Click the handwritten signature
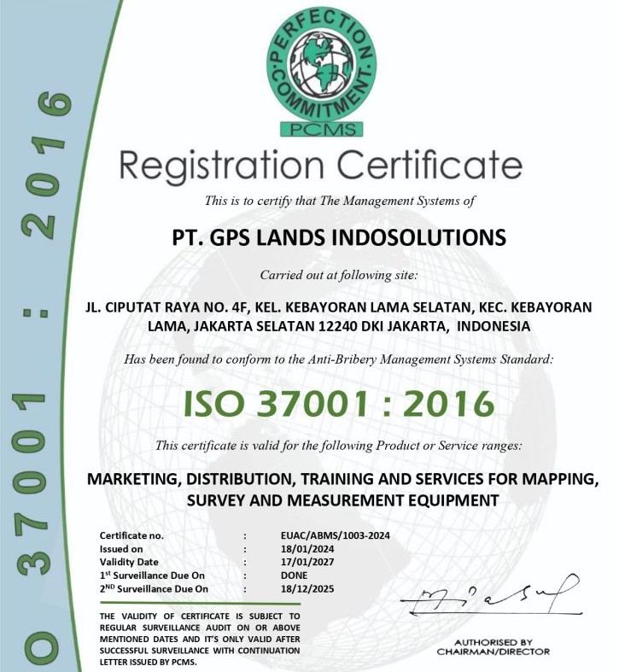619x672 pixels. pos(491,596)
